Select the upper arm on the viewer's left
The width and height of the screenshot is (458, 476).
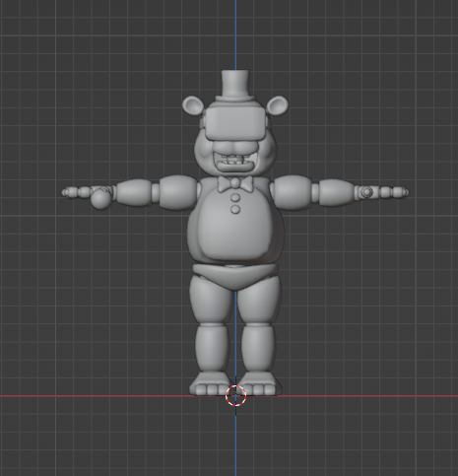tap(178, 192)
